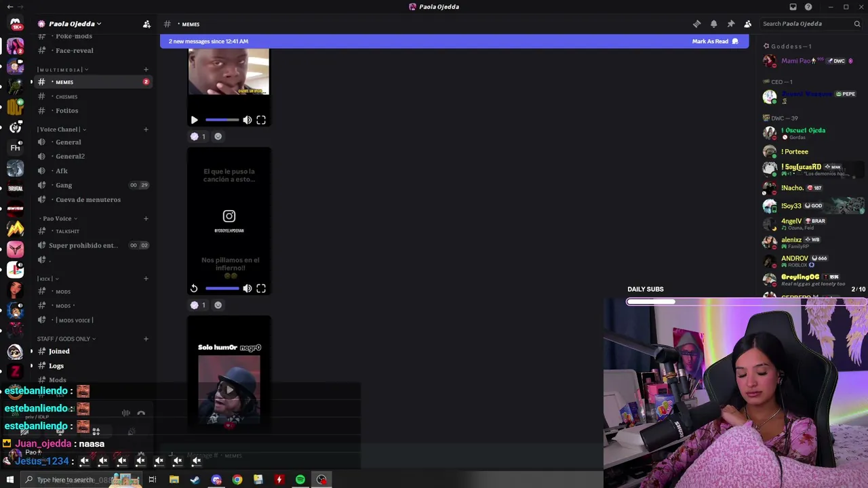The width and height of the screenshot is (868, 488).
Task: Mute audio on the Instagram video
Action: click(x=248, y=289)
